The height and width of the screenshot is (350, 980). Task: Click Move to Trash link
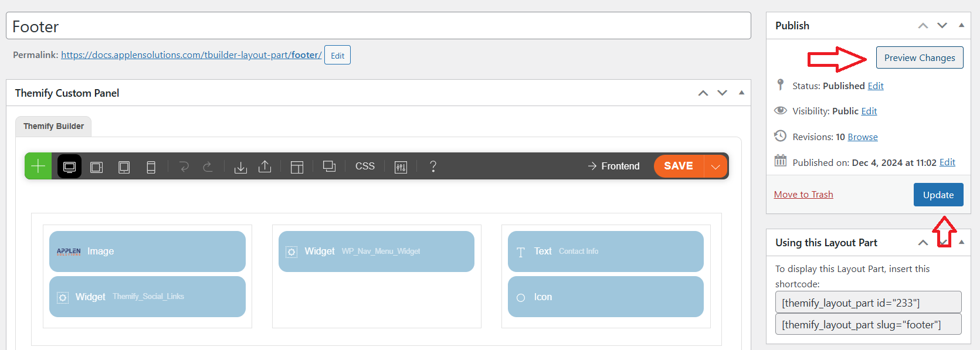[x=803, y=194]
